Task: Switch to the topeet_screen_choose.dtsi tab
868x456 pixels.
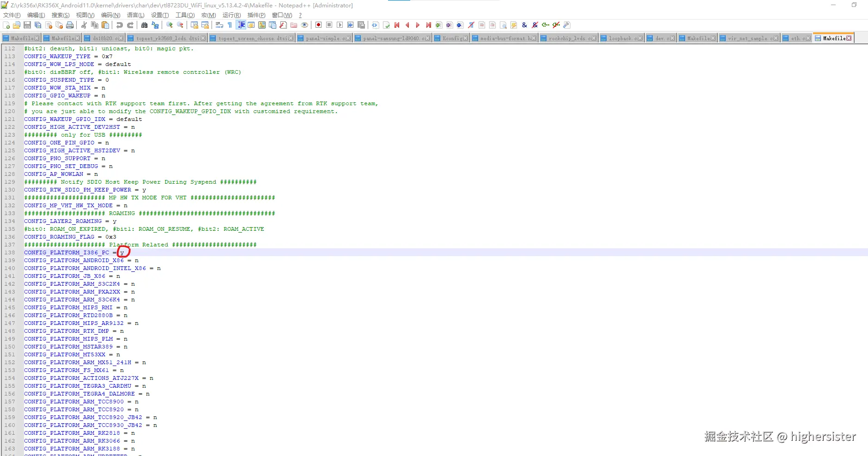Action: pos(252,38)
